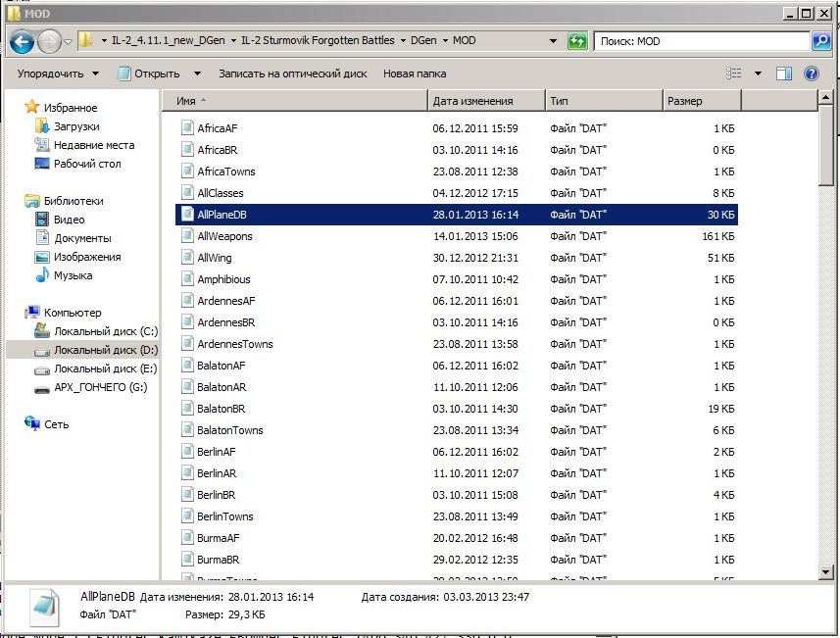
Task: Select the AfricaBR file icon
Action: pos(187,150)
